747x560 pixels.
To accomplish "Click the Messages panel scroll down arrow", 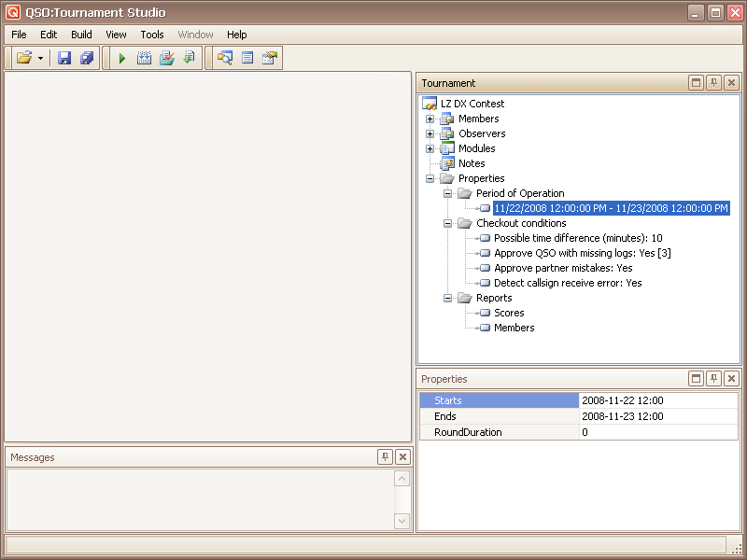I will 402,521.
